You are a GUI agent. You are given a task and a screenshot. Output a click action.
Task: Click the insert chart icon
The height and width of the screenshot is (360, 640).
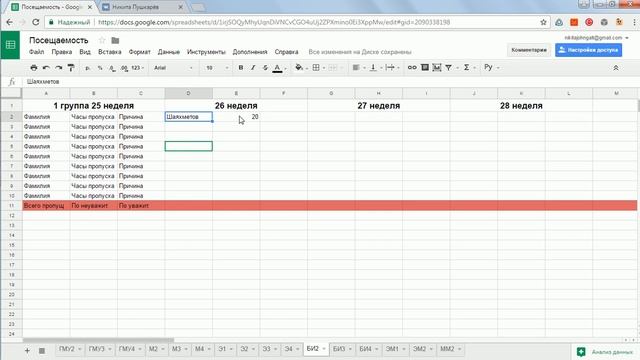click(x=437, y=68)
